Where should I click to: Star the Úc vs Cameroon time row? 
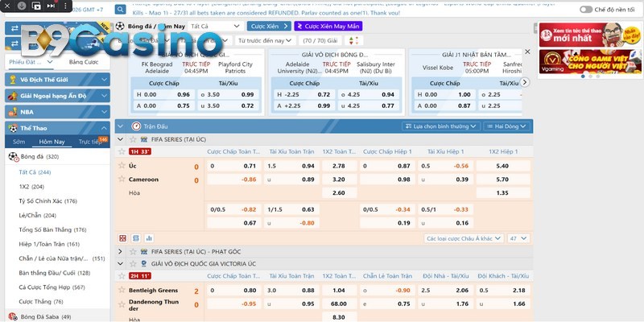click(x=122, y=151)
